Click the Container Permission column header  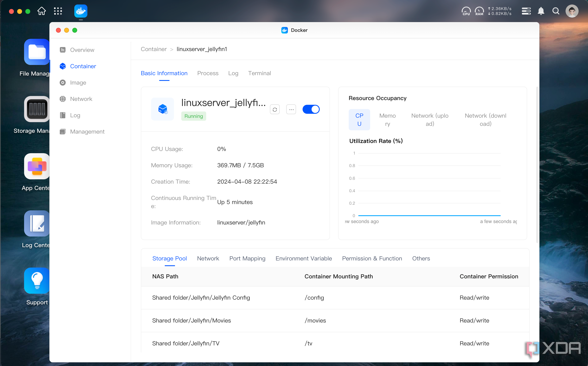489,276
